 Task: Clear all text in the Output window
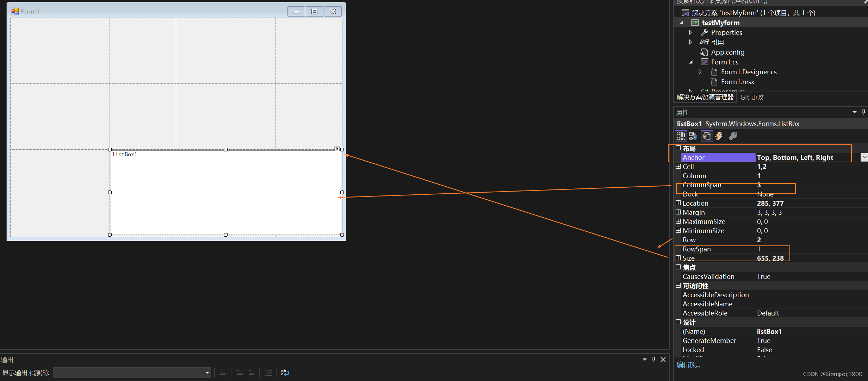[x=268, y=373]
